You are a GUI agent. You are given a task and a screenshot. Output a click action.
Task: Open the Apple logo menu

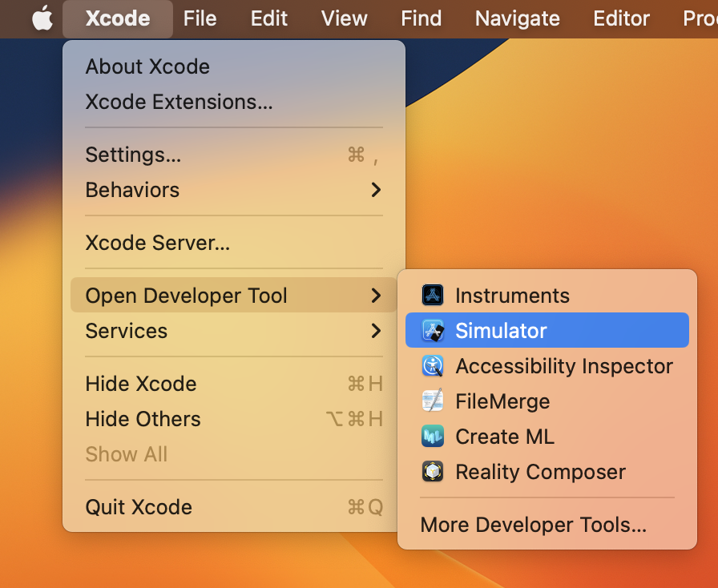(x=42, y=18)
